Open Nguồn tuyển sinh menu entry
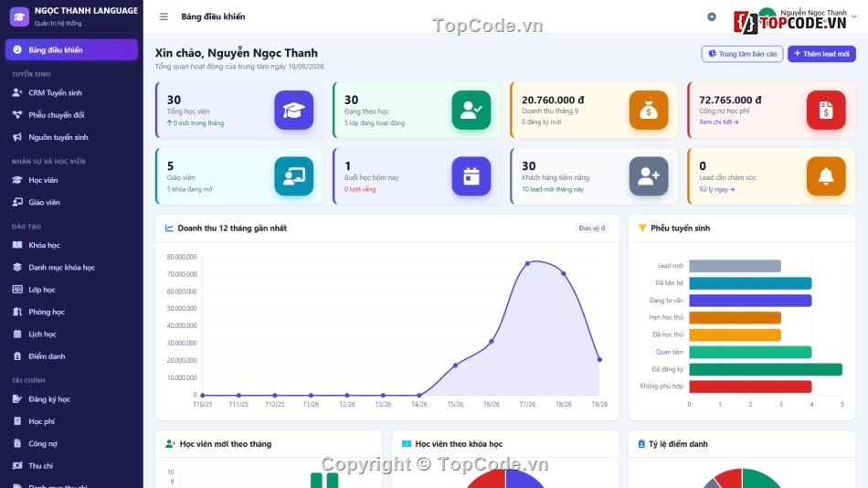 [x=71, y=137]
